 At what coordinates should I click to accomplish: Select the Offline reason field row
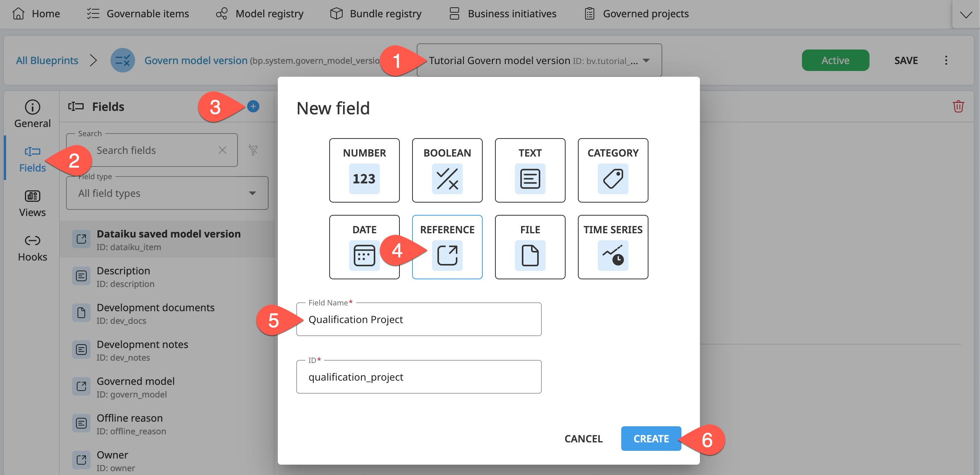click(167, 423)
